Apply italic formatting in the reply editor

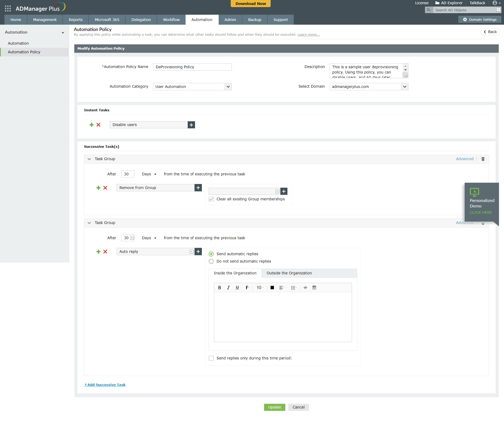pyautogui.click(x=228, y=288)
